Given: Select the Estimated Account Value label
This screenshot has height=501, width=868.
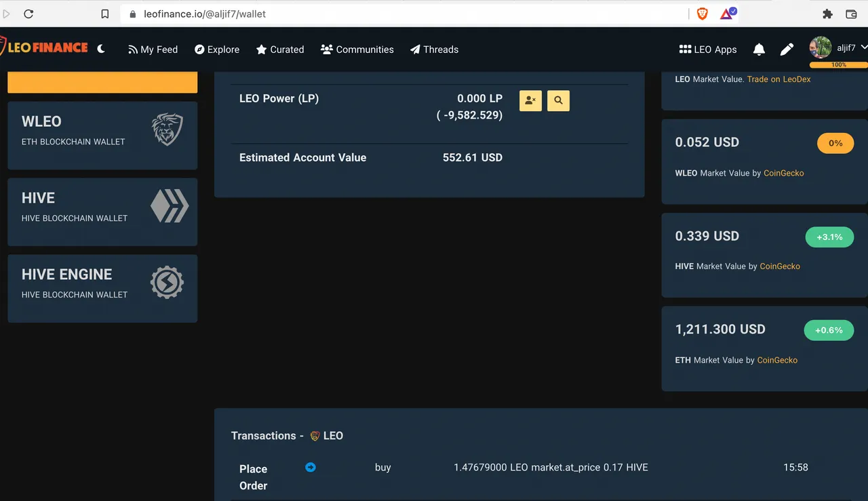Looking at the screenshot, I should tap(302, 157).
